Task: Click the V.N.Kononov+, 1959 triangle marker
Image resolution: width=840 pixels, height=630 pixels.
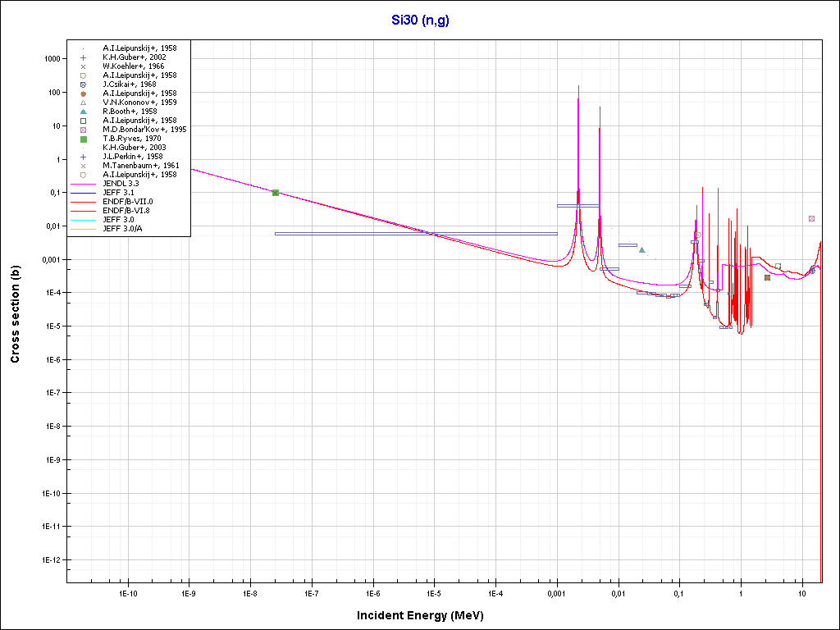Action: (83, 103)
